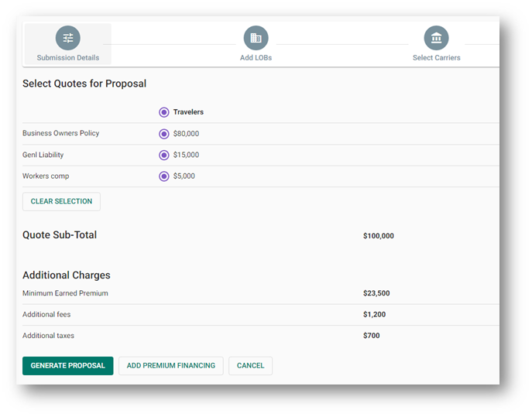Click the Clear Selection button
Image resolution: width=532 pixels, height=417 pixels.
(61, 201)
